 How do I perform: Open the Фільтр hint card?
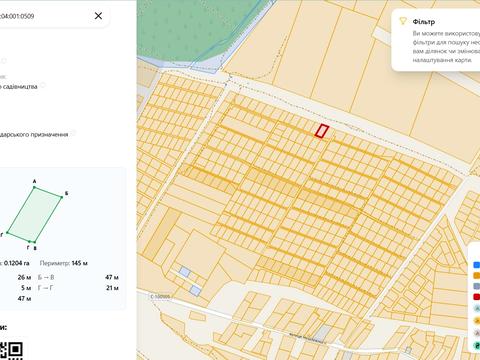pyautogui.click(x=436, y=40)
